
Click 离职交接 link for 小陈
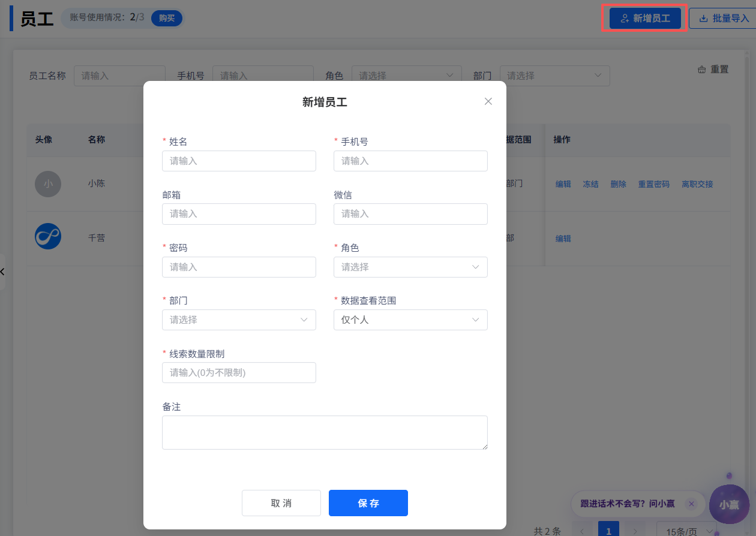697,184
